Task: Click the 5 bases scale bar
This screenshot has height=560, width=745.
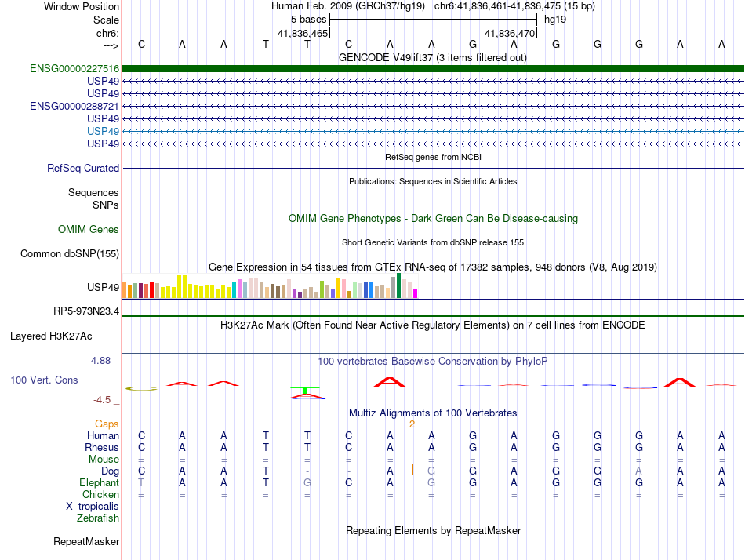Action: pos(433,20)
